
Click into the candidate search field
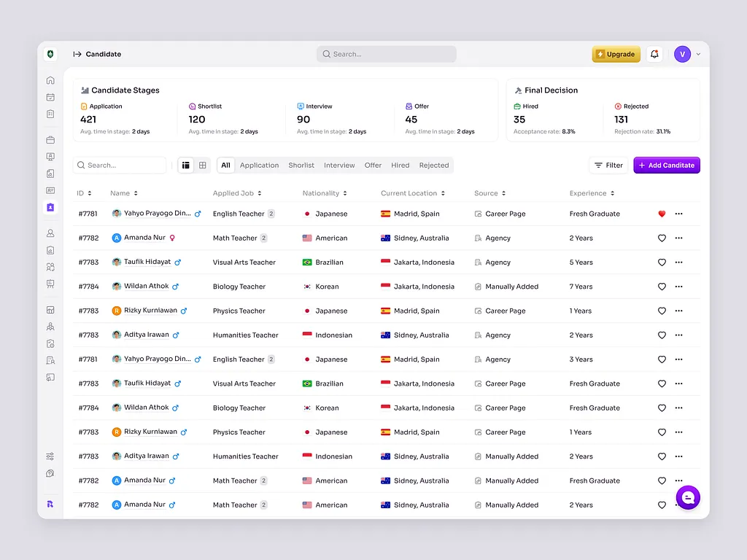click(119, 166)
